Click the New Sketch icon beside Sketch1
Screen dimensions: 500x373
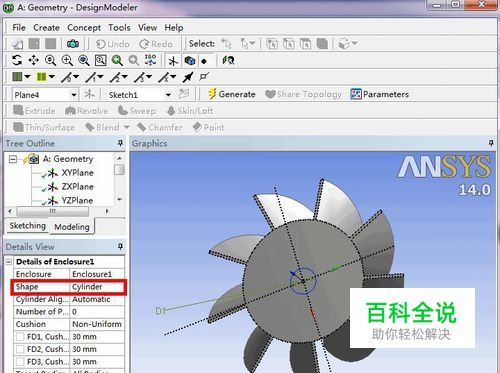point(183,94)
